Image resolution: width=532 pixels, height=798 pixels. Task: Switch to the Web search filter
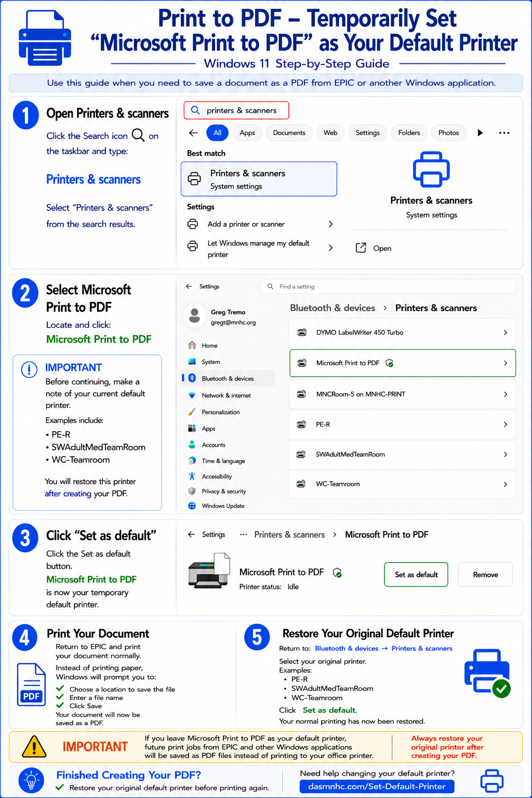330,133
